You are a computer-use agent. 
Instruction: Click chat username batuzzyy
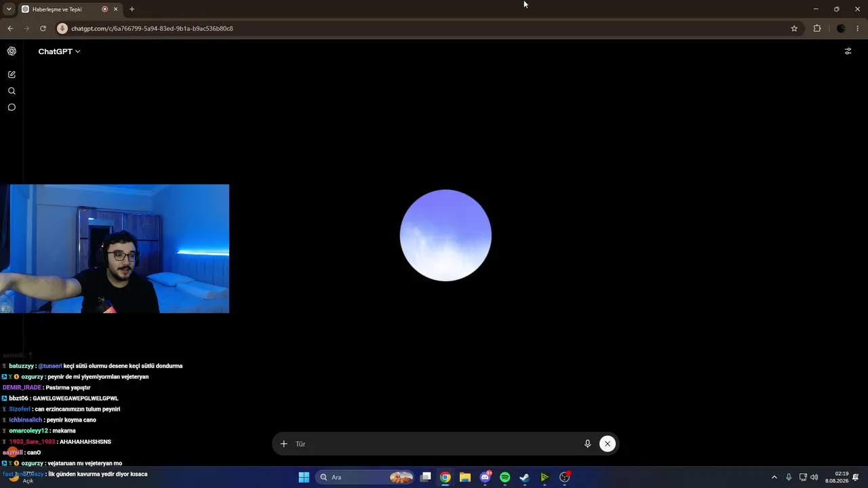click(21, 366)
